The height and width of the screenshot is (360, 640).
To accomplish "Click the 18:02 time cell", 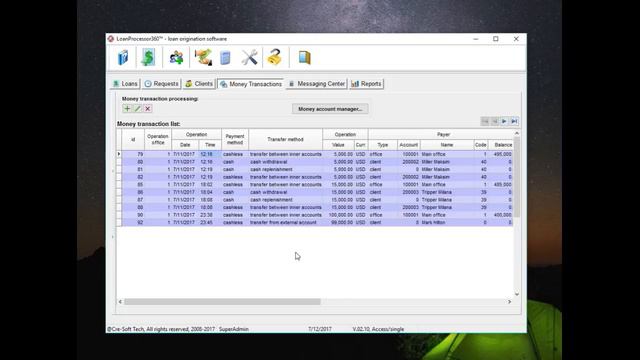I will tap(210, 184).
